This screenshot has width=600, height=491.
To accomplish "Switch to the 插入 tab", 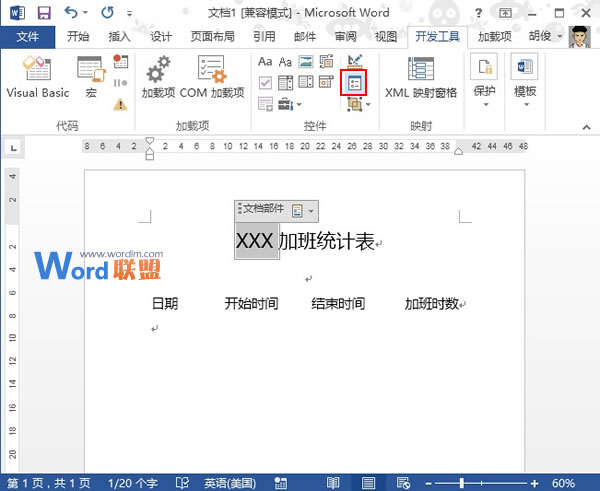I will pos(119,37).
